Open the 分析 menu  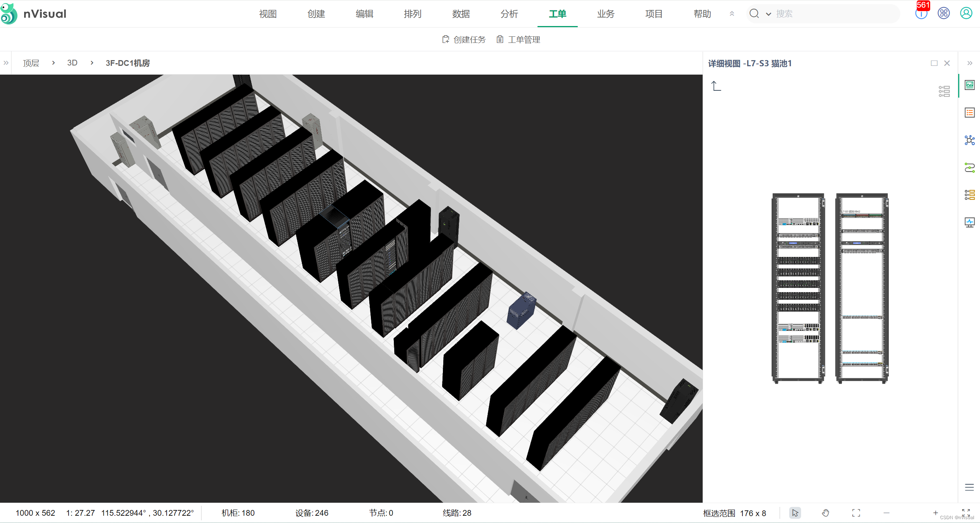click(509, 14)
